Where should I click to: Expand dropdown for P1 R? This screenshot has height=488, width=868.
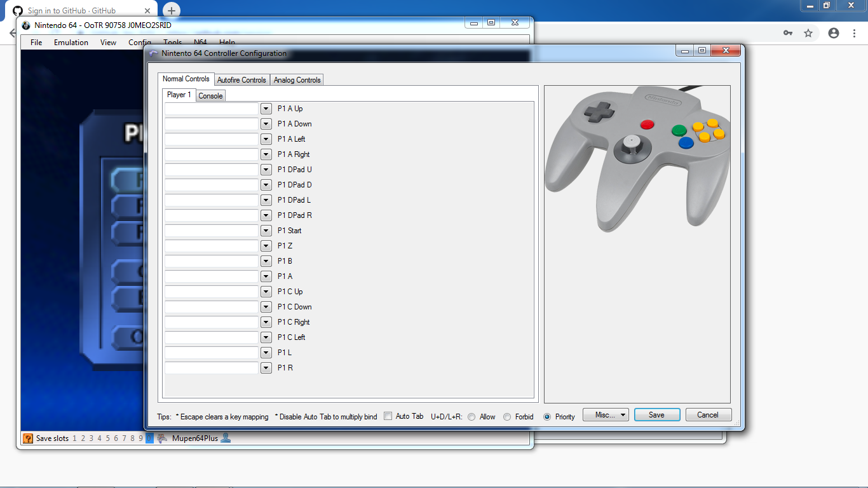tap(266, 368)
